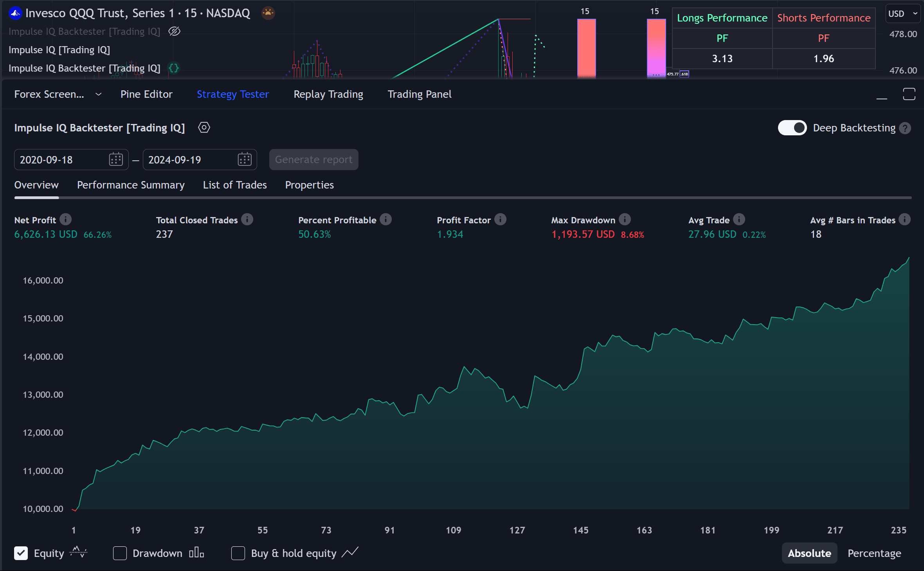Expand the Forex Screener dropdown chevron
The image size is (924, 571).
pos(99,94)
